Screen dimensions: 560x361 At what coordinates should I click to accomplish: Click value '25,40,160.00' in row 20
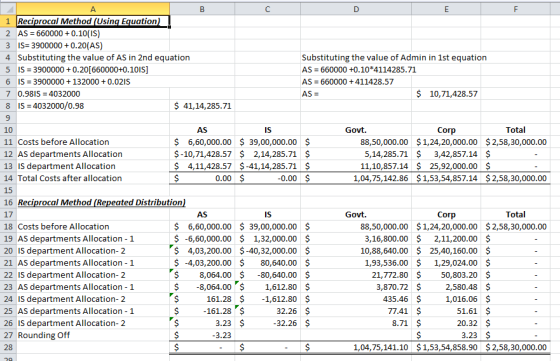(453, 251)
